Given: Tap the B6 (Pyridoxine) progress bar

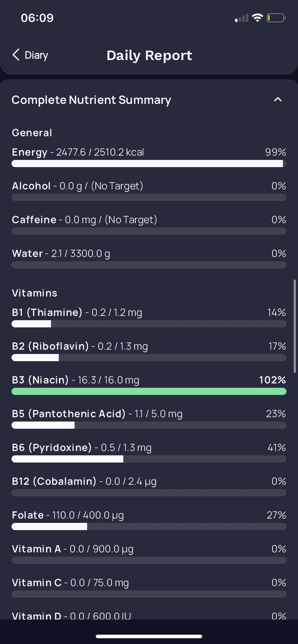Looking at the screenshot, I should 149,459.
